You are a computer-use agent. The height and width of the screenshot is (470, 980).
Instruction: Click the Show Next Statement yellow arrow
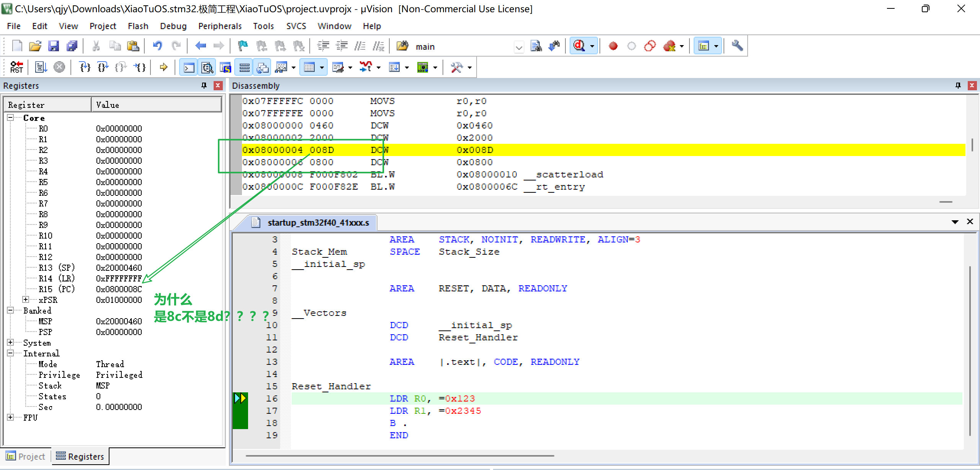coord(164,68)
